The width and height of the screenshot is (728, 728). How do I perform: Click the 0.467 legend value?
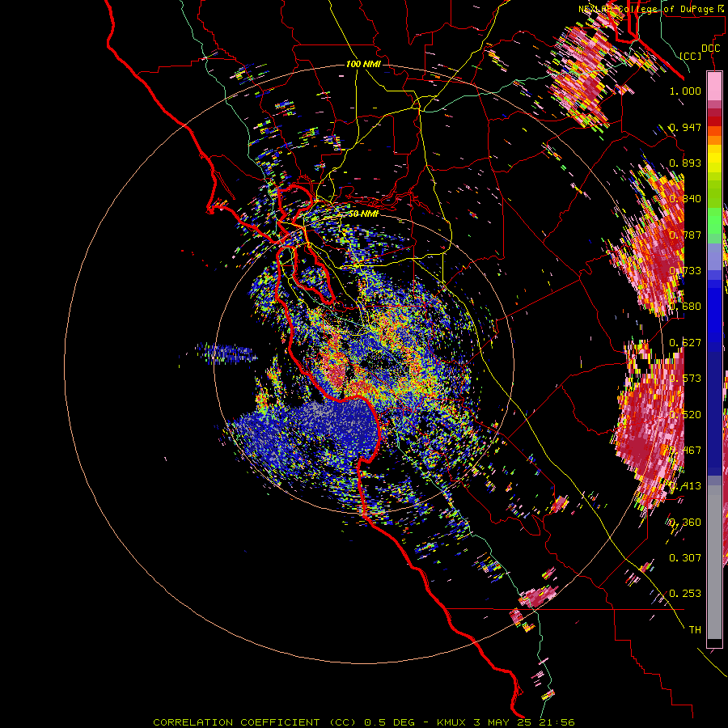[x=685, y=451]
